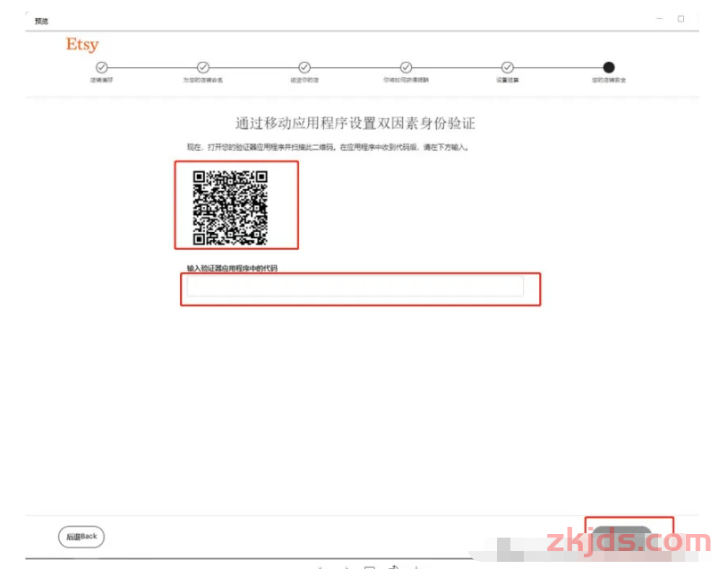Select the third completed step checkmark circle

tap(304, 67)
